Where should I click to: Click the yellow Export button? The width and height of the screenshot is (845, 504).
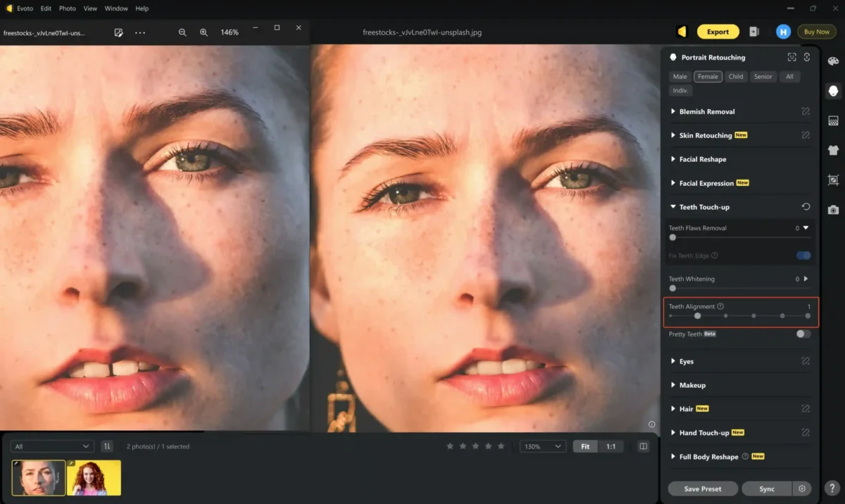[x=718, y=32]
